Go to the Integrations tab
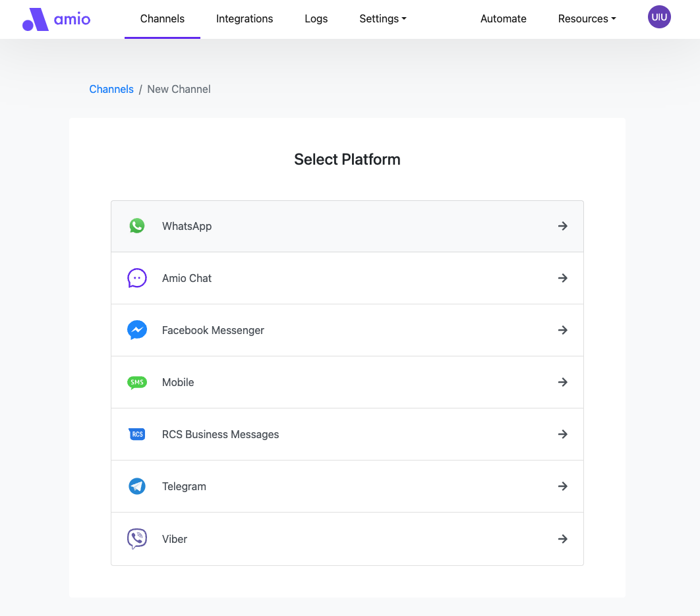 244,18
